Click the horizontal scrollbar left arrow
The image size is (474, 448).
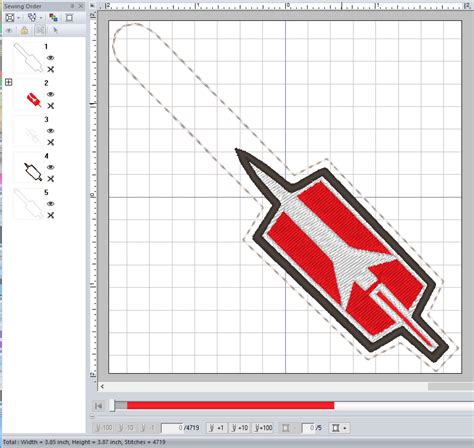click(x=102, y=386)
